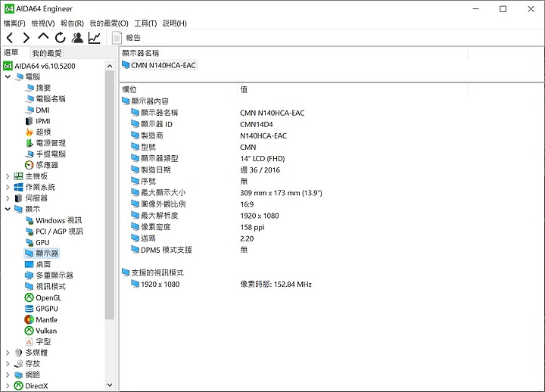Click tree scrollbar up arrow
The image size is (545, 392).
pyautogui.click(x=110, y=66)
